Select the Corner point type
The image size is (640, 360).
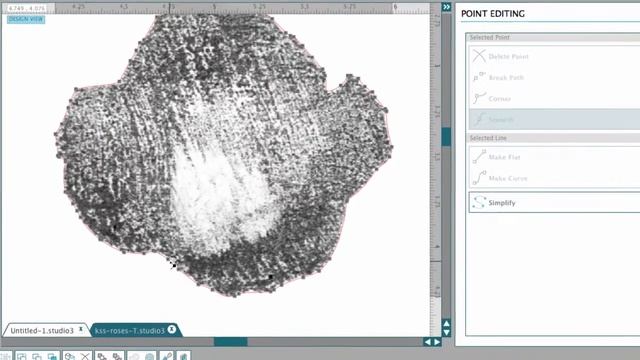coord(554,99)
